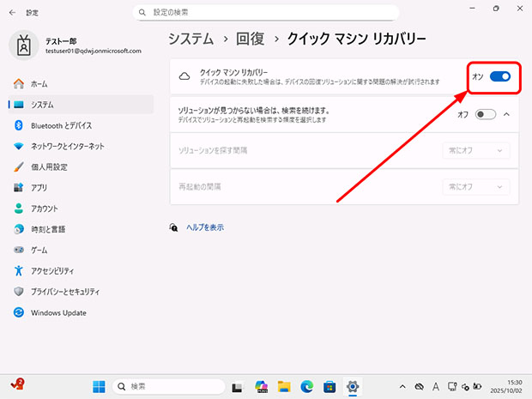
Task: Open the テスト一郎 profile avatar
Action: [24, 45]
